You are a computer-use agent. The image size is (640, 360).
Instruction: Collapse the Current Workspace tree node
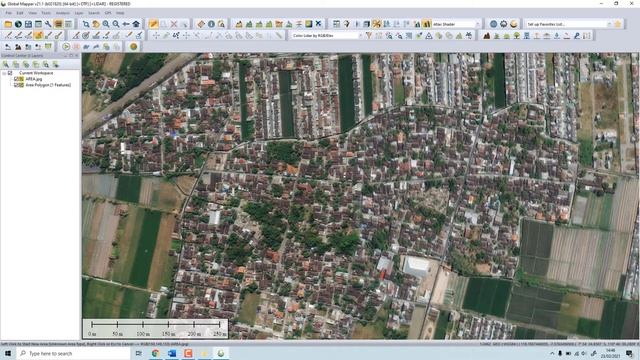4,73
